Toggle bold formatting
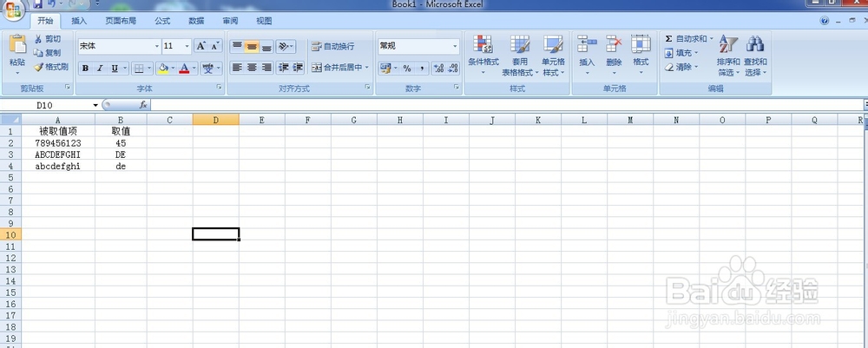This screenshot has height=348, width=868. coord(85,69)
